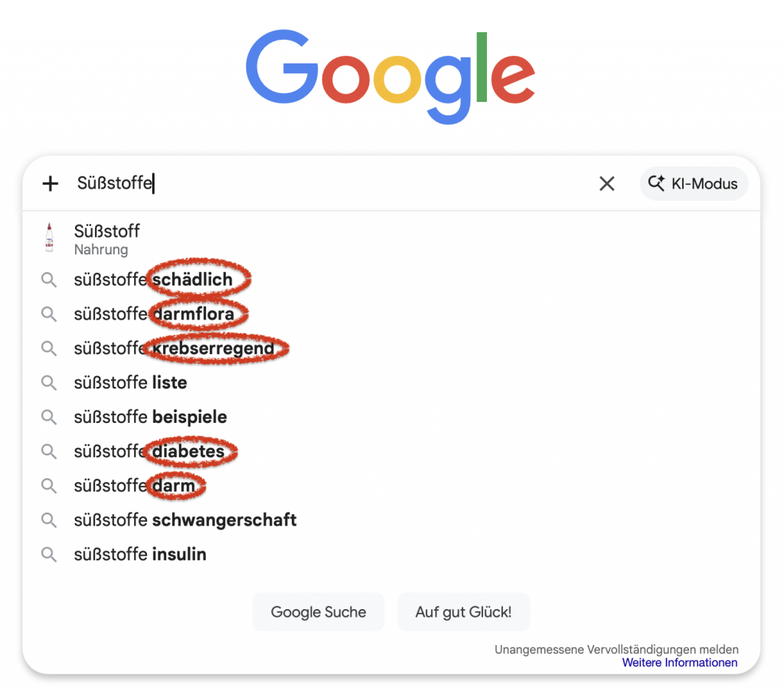Click the plus icon in search box

pos(51,184)
